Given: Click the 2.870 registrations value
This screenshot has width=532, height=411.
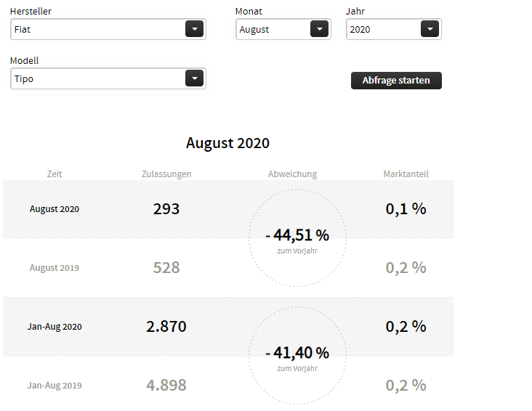Looking at the screenshot, I should (x=166, y=327).
